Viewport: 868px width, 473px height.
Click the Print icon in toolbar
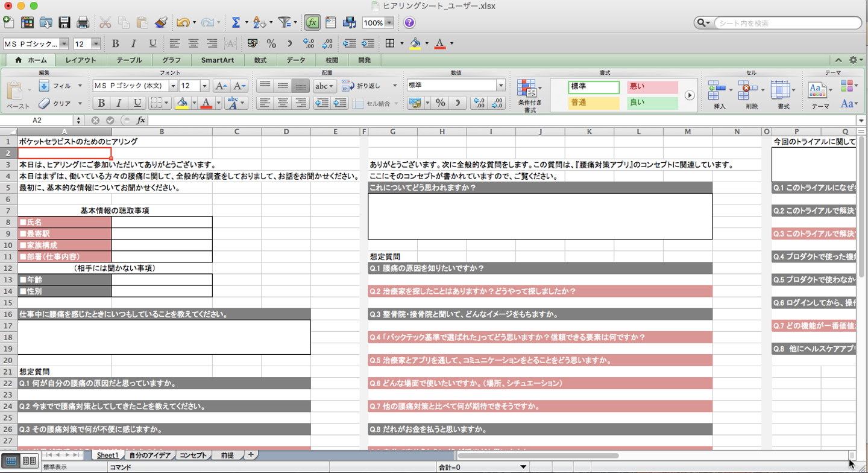tap(83, 23)
